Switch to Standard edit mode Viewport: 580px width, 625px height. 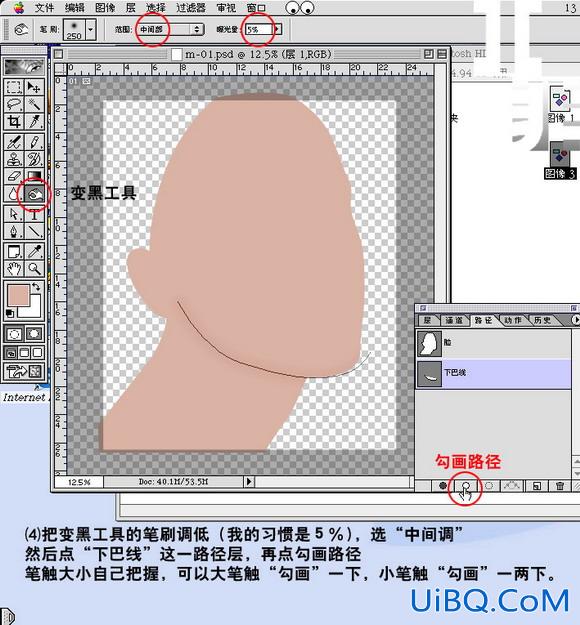click(x=14, y=334)
